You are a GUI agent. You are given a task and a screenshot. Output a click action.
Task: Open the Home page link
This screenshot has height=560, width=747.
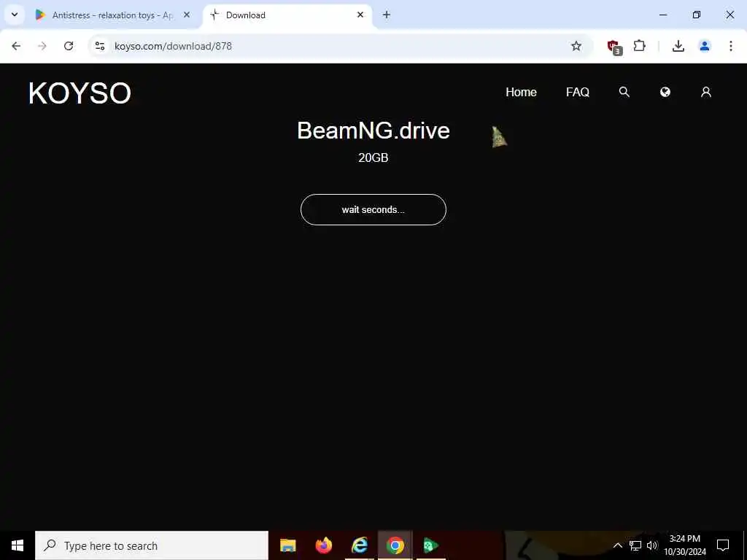521,92
